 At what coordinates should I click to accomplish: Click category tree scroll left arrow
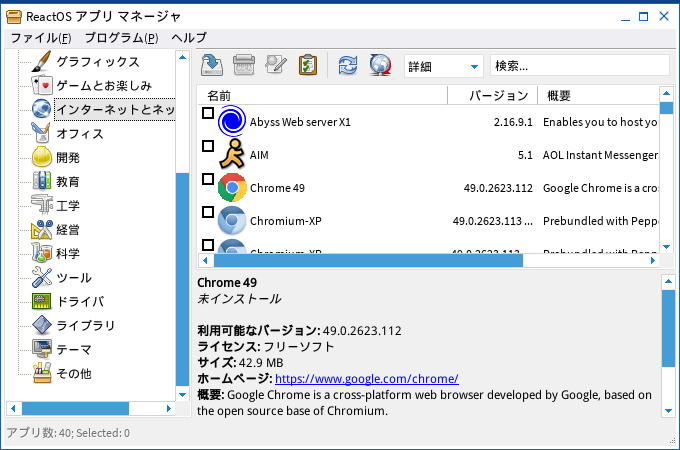point(13,408)
